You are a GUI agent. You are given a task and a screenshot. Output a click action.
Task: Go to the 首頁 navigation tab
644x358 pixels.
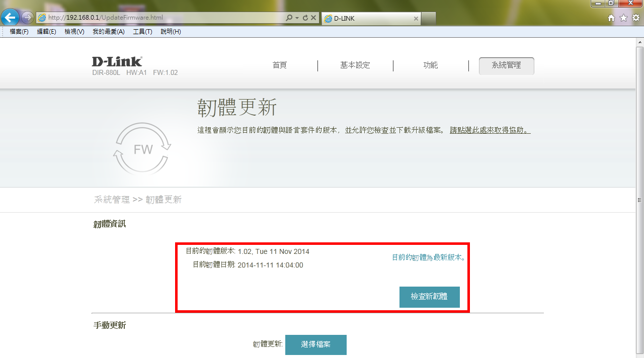[280, 65]
